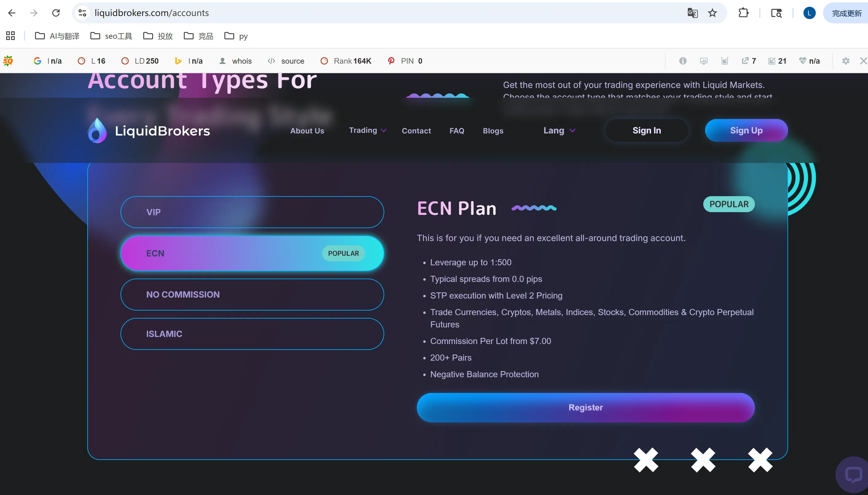Open the AI与翻译 bookmarks folder
Image resolution: width=868 pixels, height=495 pixels.
point(57,36)
